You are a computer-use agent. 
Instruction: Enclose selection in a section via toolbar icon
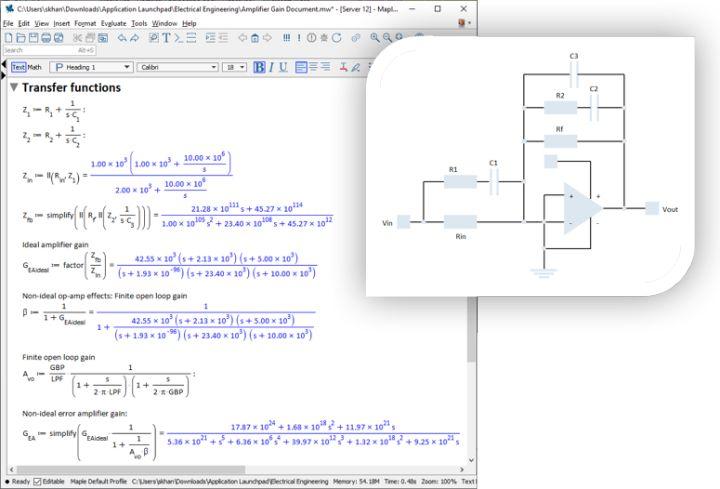pyautogui.click(x=191, y=38)
